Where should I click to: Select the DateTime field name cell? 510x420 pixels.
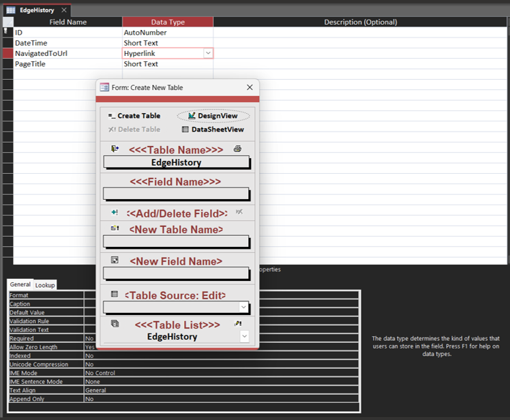(x=67, y=43)
